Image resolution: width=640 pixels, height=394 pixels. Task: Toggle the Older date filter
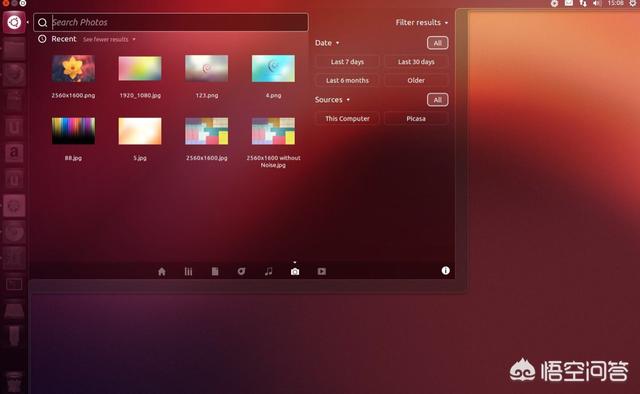pos(416,80)
